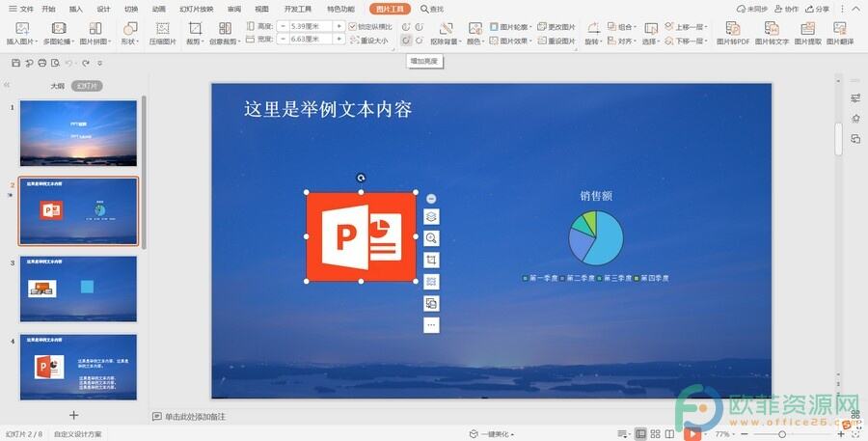Screen dimensions: 868x441
Task: Click the rotate handle above the selected image
Action: [361, 178]
